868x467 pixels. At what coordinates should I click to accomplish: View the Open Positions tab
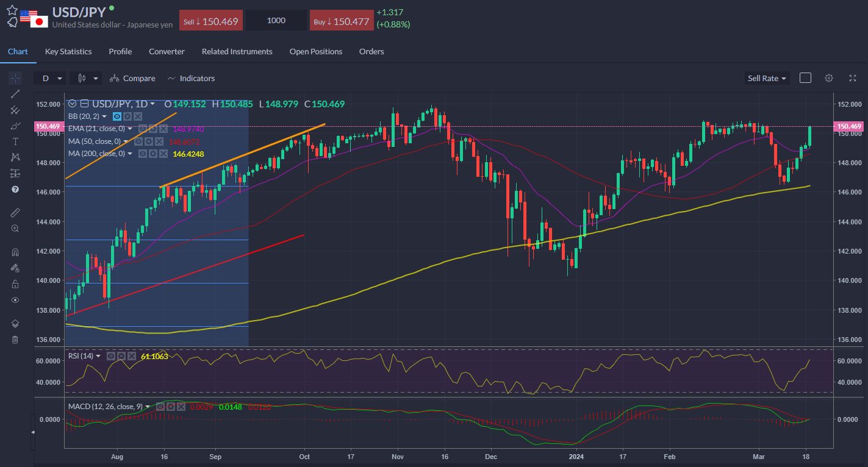pos(316,52)
